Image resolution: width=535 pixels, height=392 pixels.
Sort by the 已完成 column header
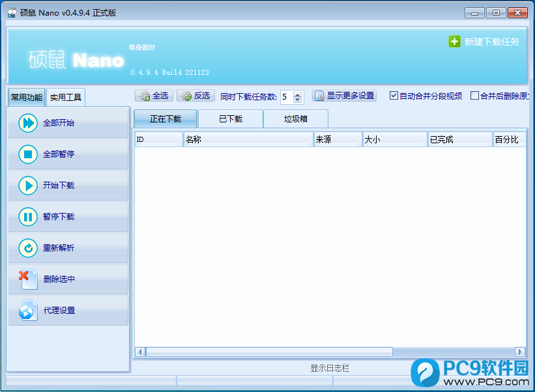click(460, 139)
